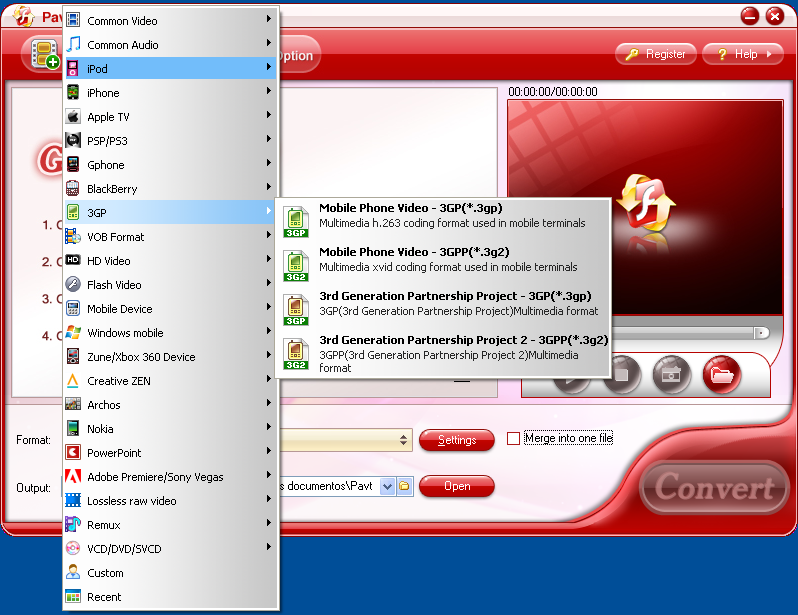Click the Zune/Xbox 360 Device icon
Viewport: 798px width, 615px height.
[73, 356]
